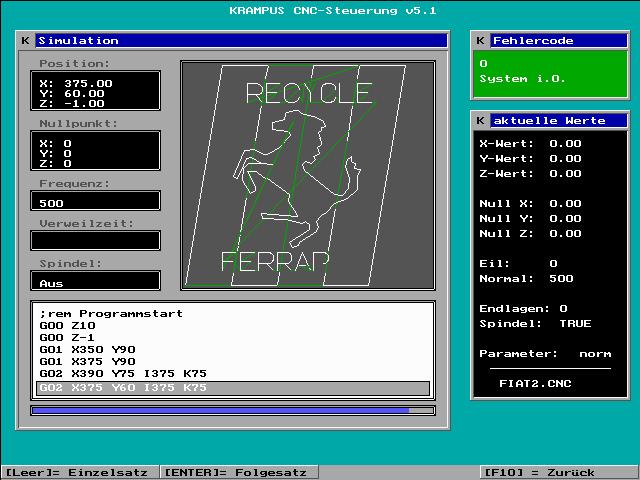Viewport: 640px width, 480px height.
Task: Click the Parameter: norm entry
Action: click(x=545, y=354)
